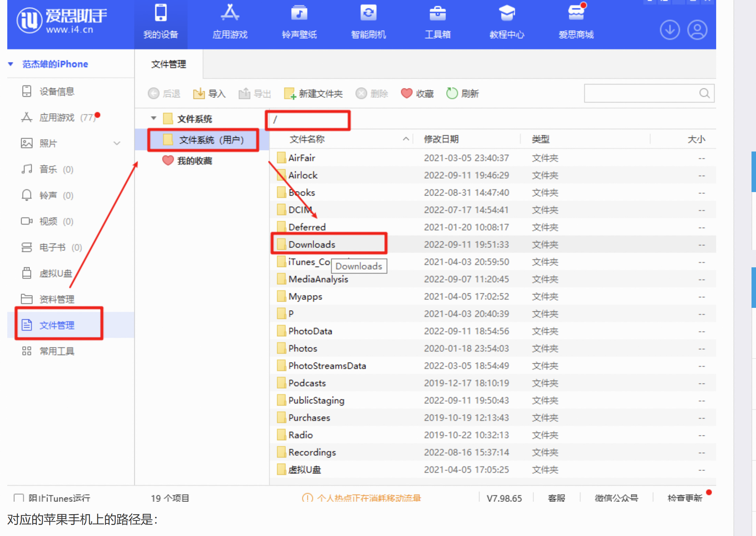Click the user account profile icon

[697, 30]
